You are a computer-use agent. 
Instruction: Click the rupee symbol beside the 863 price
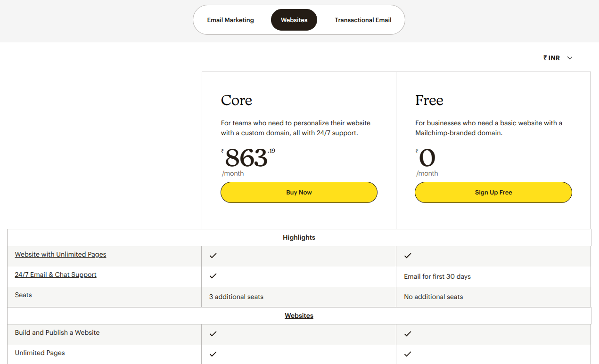223,151
